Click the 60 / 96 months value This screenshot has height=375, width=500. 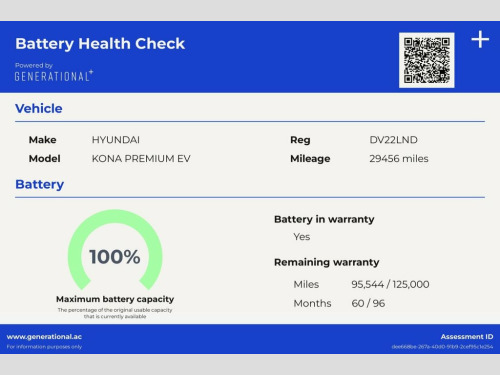368,303
